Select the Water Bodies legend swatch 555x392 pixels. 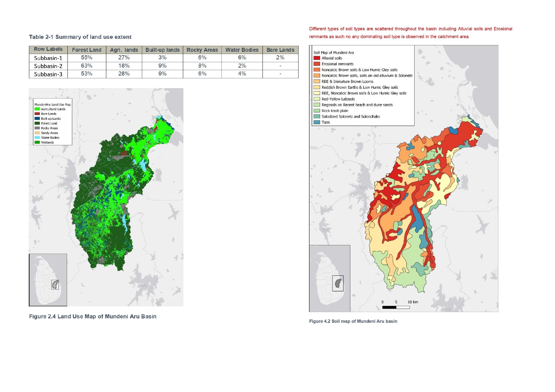click(37, 138)
